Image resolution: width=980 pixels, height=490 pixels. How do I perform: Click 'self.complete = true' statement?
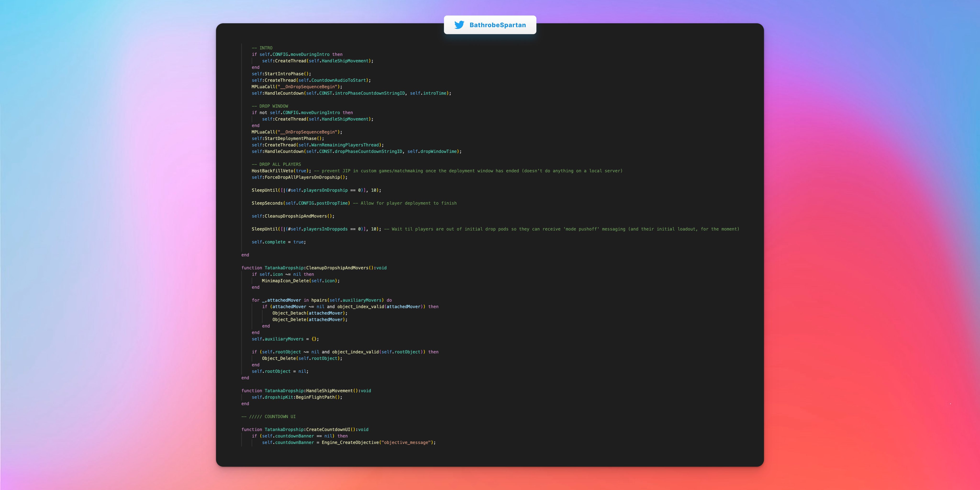[278, 242]
